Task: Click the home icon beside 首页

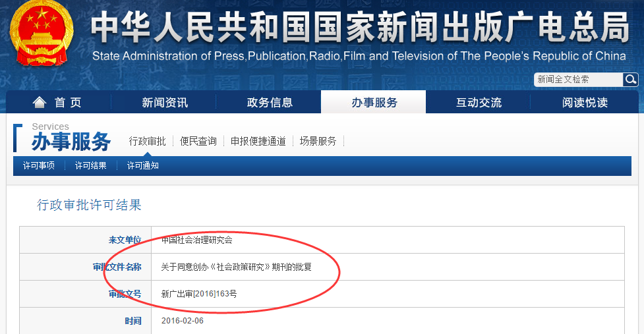Action: coord(40,102)
